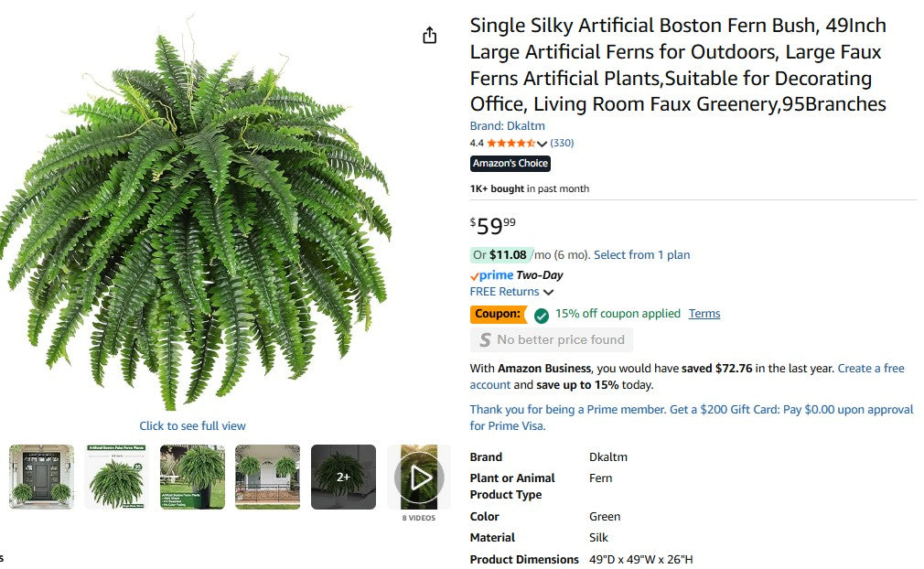
Task: Click 'Create a free account' link
Action: coord(870,368)
